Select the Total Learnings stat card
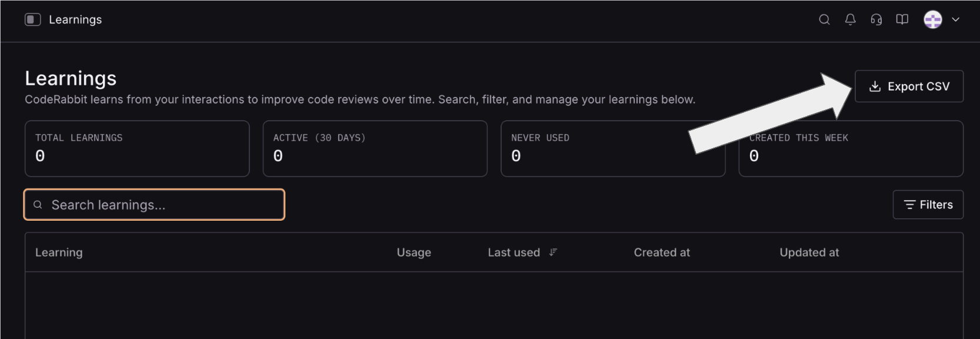Screen dimensions: 980x339 coord(137,149)
